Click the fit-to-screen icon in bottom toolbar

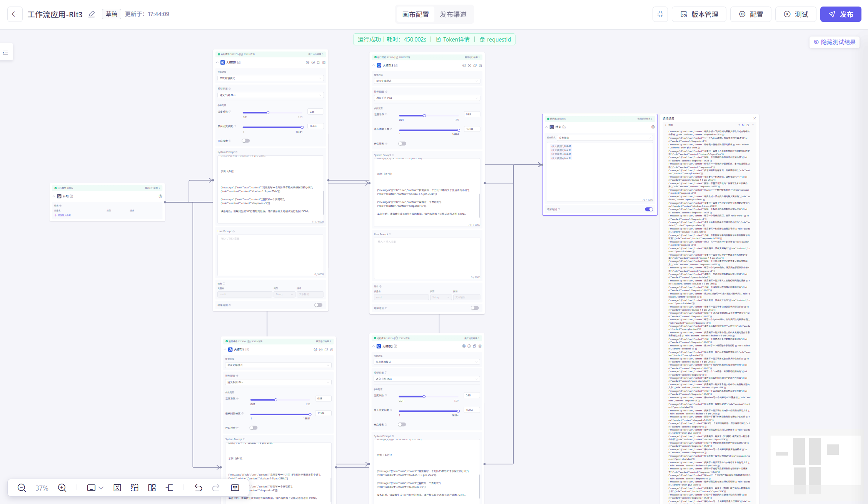click(117, 488)
